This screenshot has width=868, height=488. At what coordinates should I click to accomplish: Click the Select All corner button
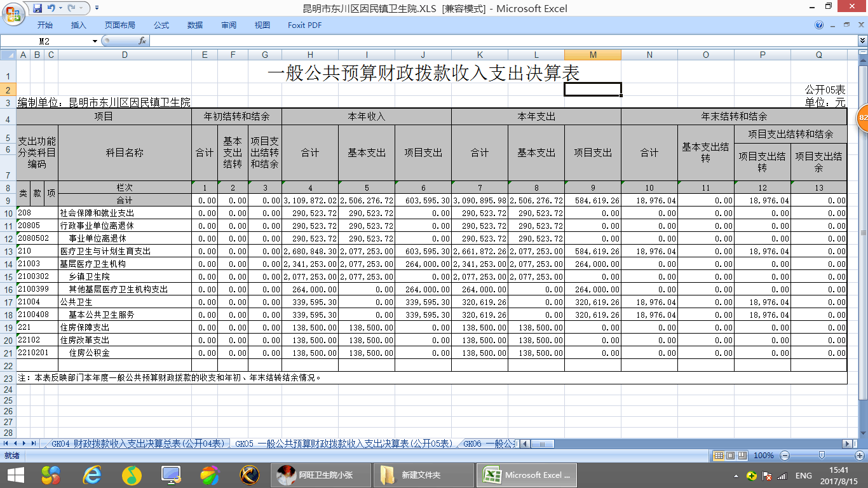(8, 55)
